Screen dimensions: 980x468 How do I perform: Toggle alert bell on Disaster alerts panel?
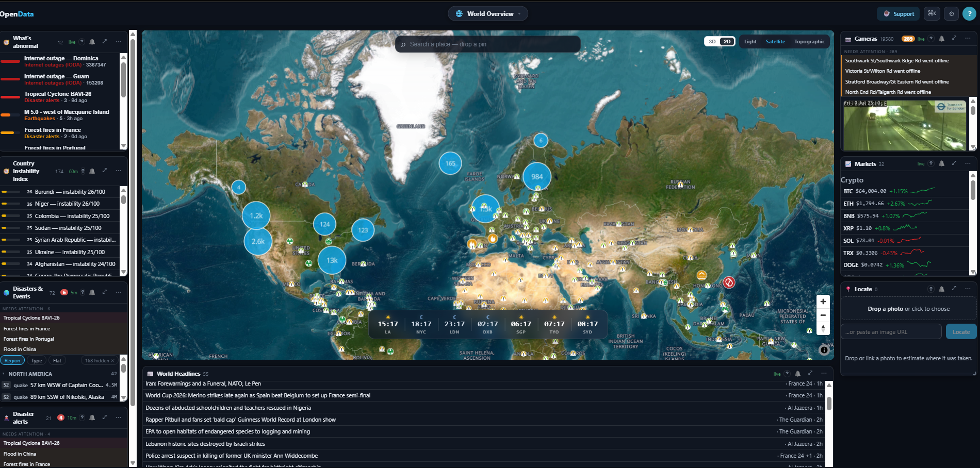pos(92,417)
